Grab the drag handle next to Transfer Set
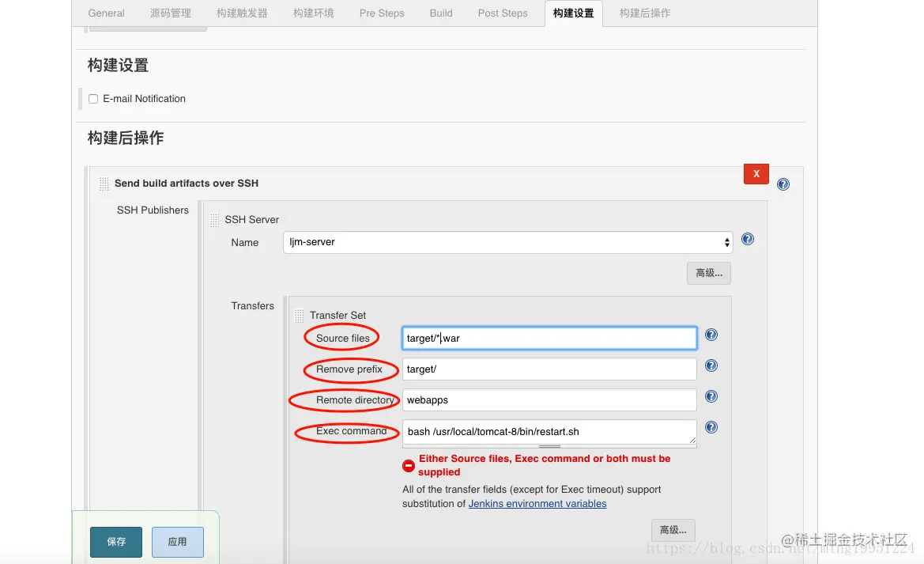 tap(300, 316)
